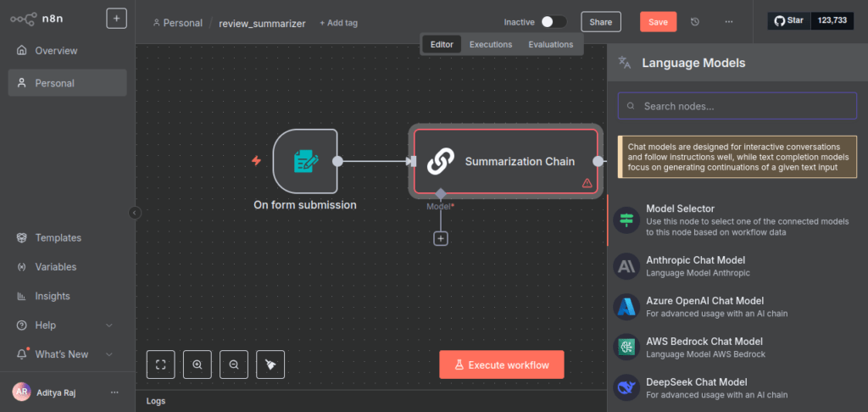868x412 pixels.
Task: Open the three-dot workflow options menu
Action: tap(729, 22)
